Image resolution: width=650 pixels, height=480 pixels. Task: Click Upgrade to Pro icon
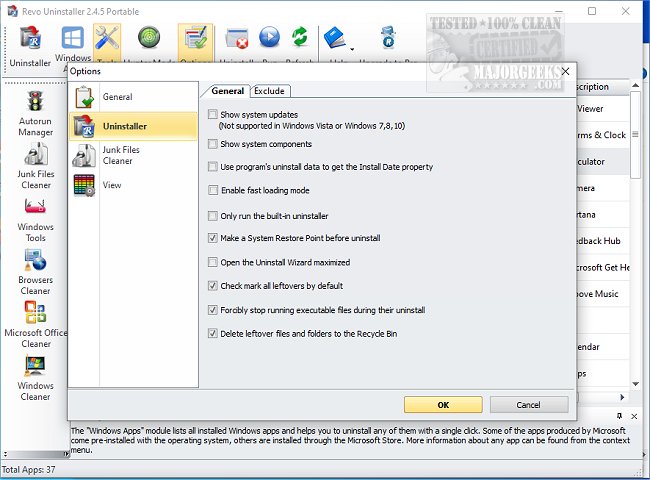tap(388, 37)
